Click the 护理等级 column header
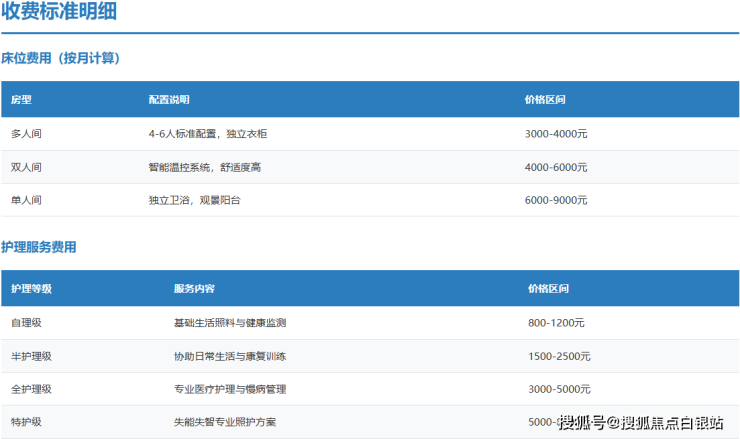Image resolution: width=740 pixels, height=439 pixels. [x=31, y=289]
